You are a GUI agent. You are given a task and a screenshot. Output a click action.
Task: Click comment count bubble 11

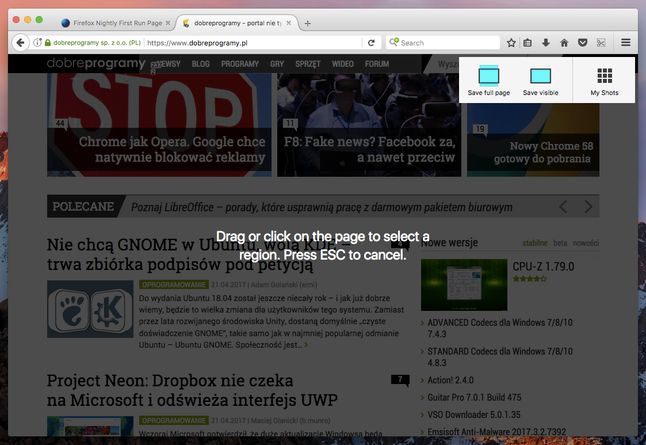click(x=290, y=124)
